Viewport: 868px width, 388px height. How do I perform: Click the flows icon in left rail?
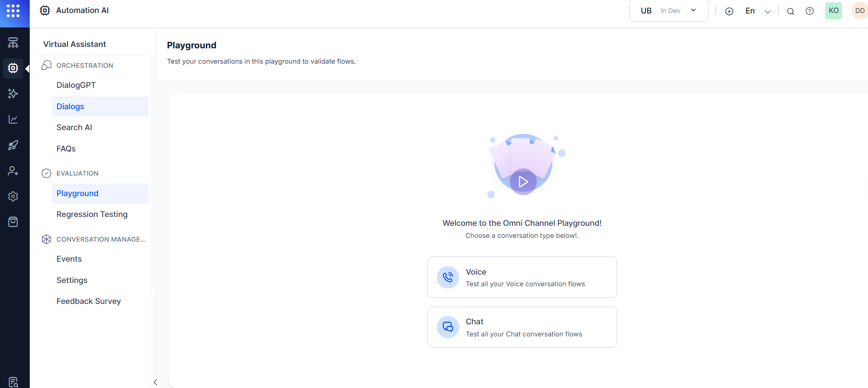click(13, 43)
